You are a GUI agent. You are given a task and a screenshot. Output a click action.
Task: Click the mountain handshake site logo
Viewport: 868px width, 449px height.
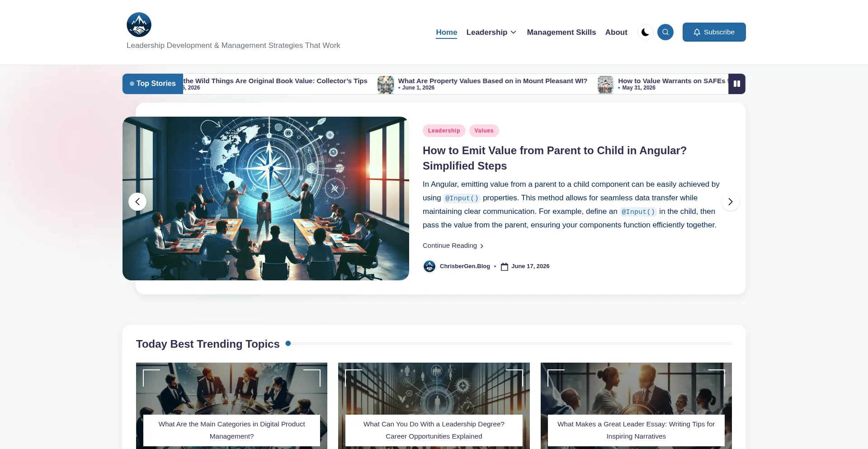tap(139, 25)
